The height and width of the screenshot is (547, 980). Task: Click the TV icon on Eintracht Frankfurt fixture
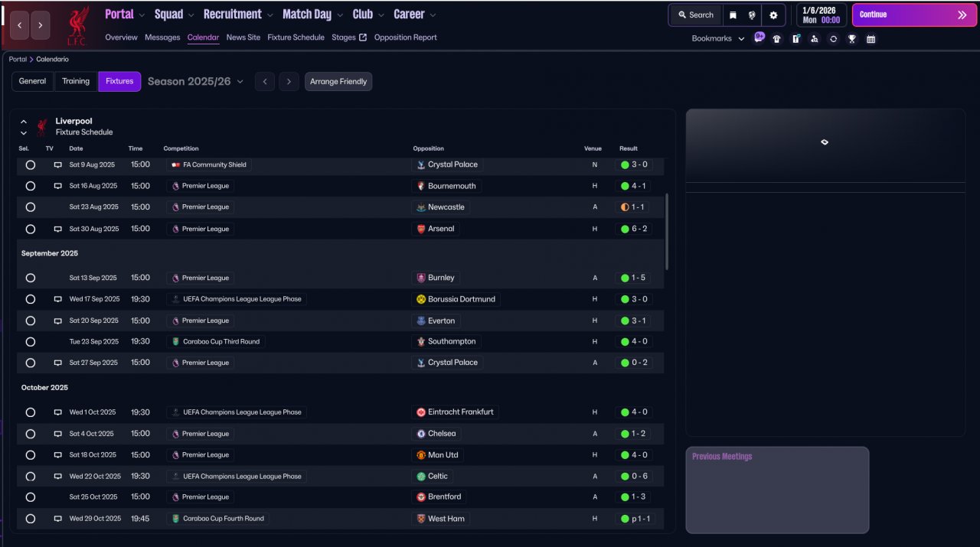tap(57, 412)
